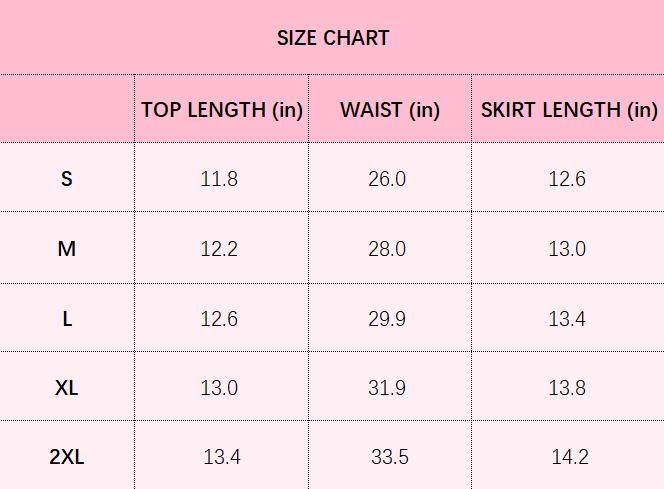
Task: Click the WAIST (in) column header
Action: [x=389, y=110]
